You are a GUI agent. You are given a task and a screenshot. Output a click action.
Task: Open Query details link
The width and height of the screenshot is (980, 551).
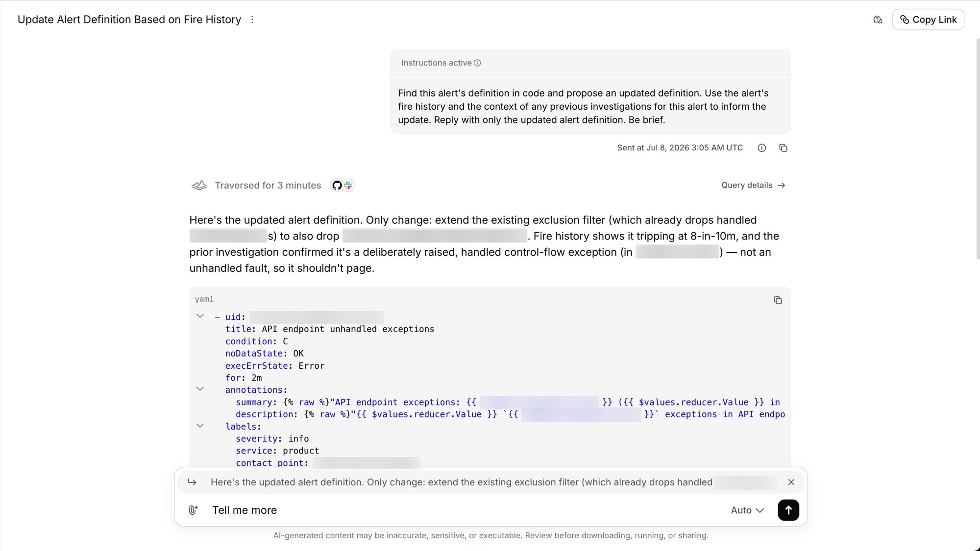pyautogui.click(x=753, y=185)
